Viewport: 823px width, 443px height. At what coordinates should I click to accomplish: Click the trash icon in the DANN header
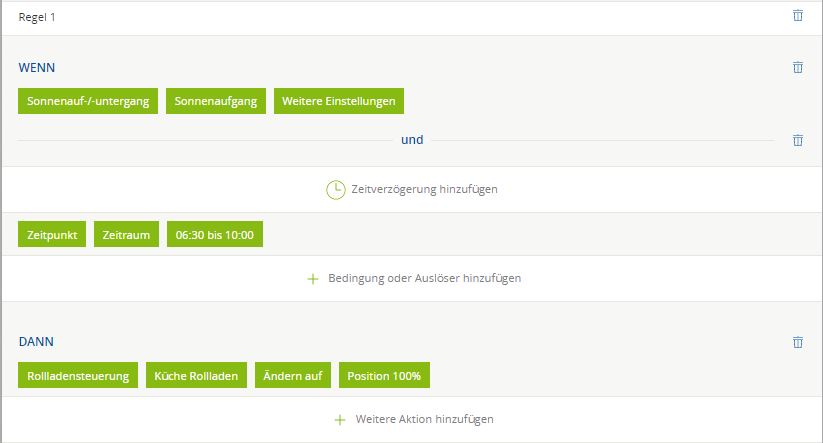point(797,342)
